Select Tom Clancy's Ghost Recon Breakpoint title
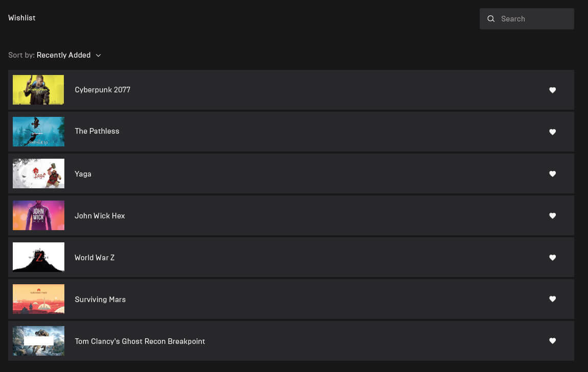588x372 pixels. (x=140, y=341)
